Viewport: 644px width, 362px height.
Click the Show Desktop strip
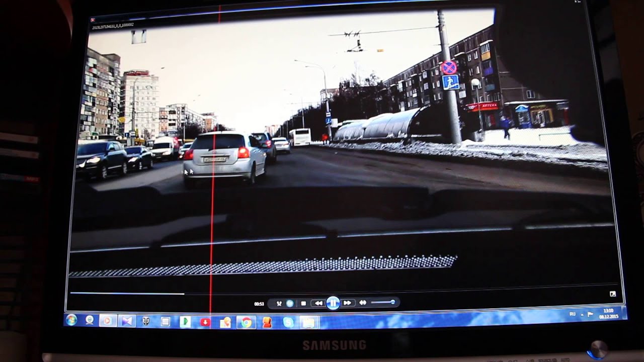(624, 312)
